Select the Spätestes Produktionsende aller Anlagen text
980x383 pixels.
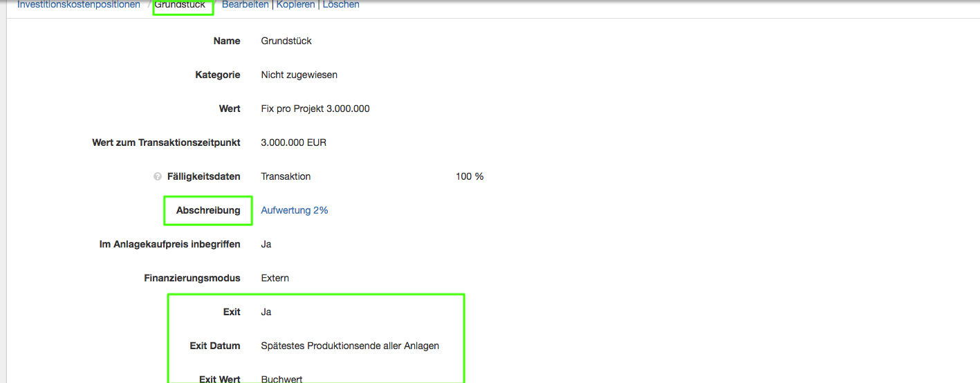350,346
